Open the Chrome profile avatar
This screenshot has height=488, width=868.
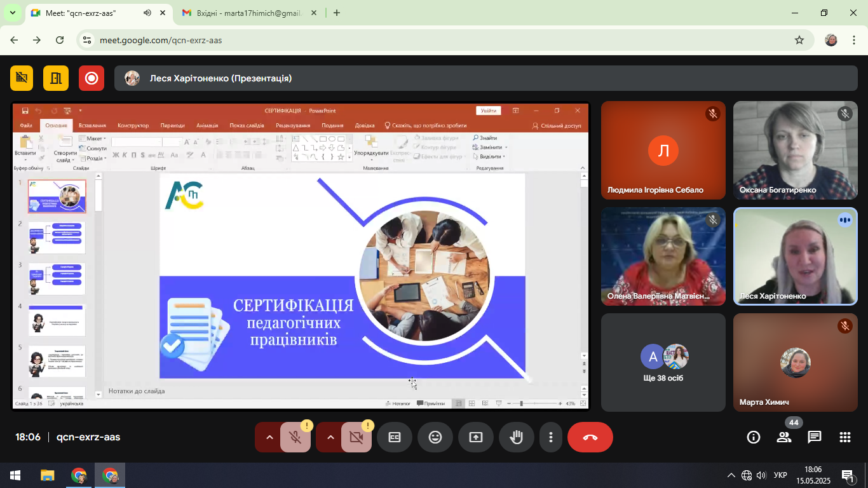point(831,40)
